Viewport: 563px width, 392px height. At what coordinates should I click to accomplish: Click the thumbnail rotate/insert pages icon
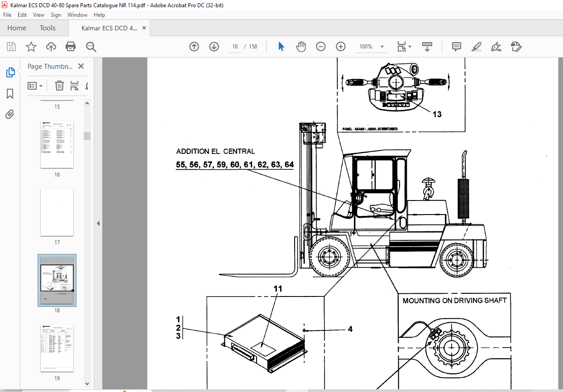click(x=75, y=86)
